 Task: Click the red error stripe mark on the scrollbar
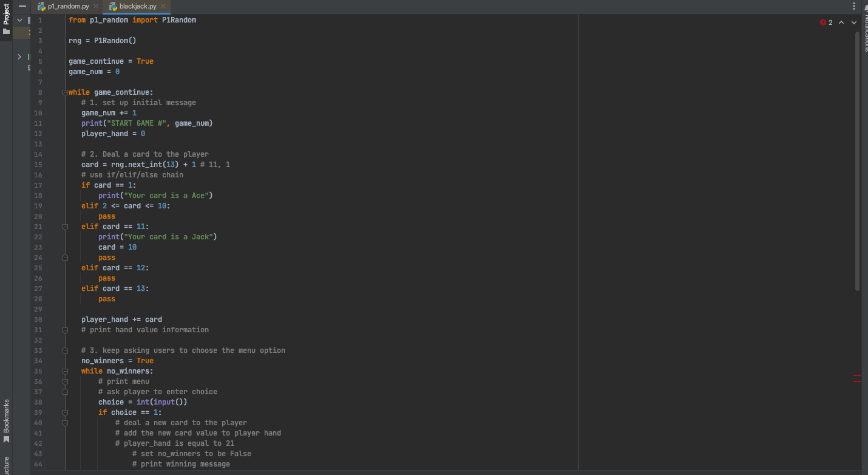[857, 378]
